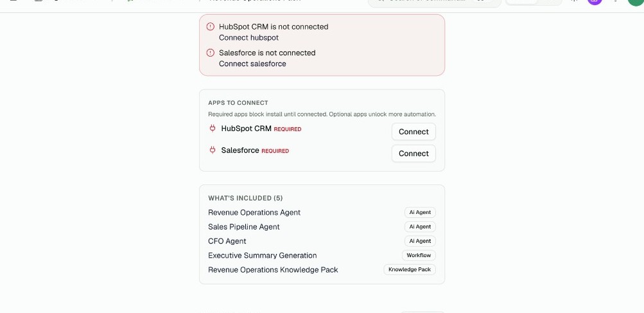Screen dimensions: 644x313
Task: Open the CFO Agent entry
Action: [x=227, y=241]
